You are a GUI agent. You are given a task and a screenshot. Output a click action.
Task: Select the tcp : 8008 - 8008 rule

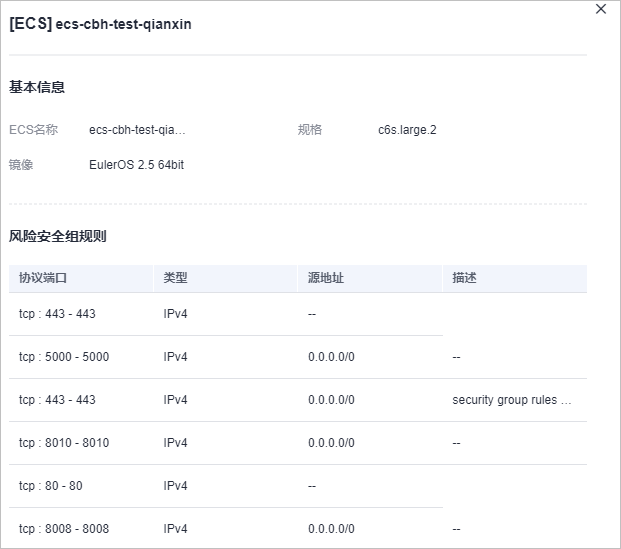(64, 529)
